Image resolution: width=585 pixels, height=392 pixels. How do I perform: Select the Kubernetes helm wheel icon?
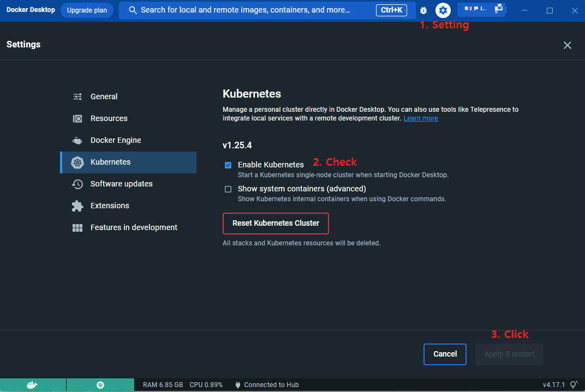77,162
